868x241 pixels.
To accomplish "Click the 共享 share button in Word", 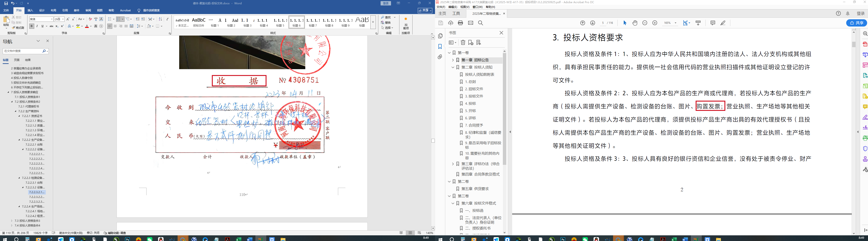I will coord(425,10).
